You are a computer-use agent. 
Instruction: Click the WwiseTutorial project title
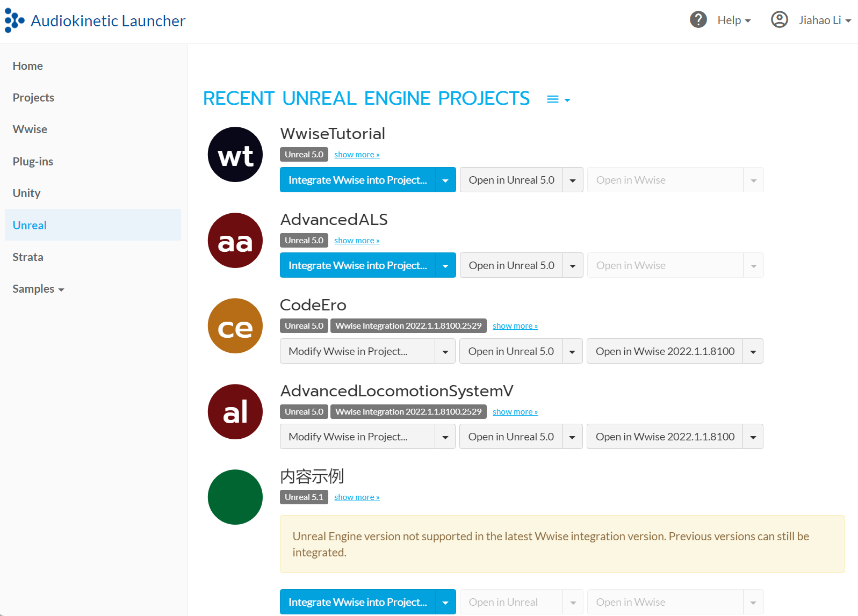[x=333, y=134]
